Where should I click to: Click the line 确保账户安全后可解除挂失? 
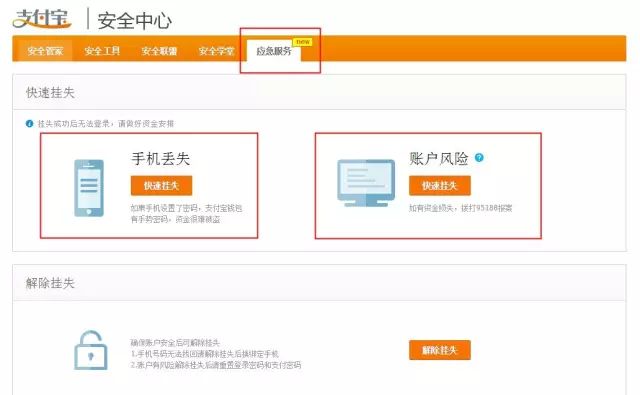click(x=175, y=342)
